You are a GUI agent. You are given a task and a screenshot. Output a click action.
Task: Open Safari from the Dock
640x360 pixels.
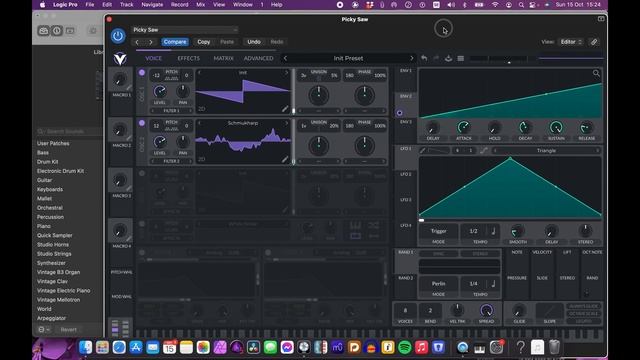click(x=119, y=347)
